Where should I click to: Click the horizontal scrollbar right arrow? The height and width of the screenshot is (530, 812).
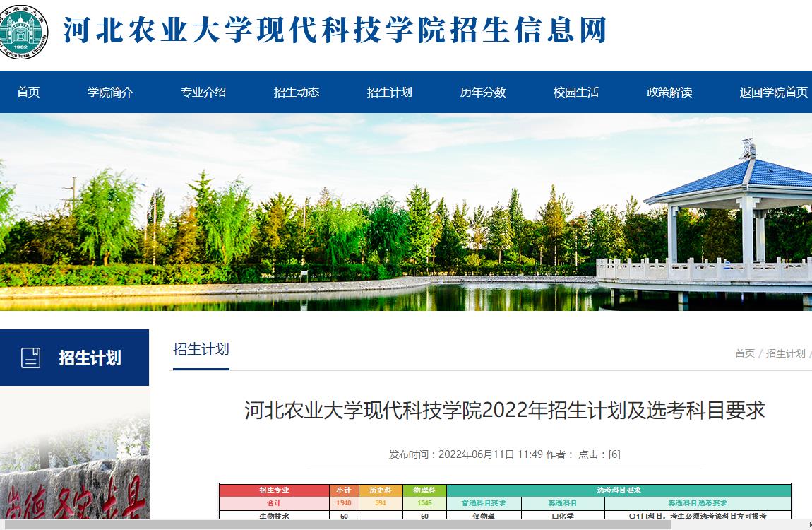click(x=809, y=525)
